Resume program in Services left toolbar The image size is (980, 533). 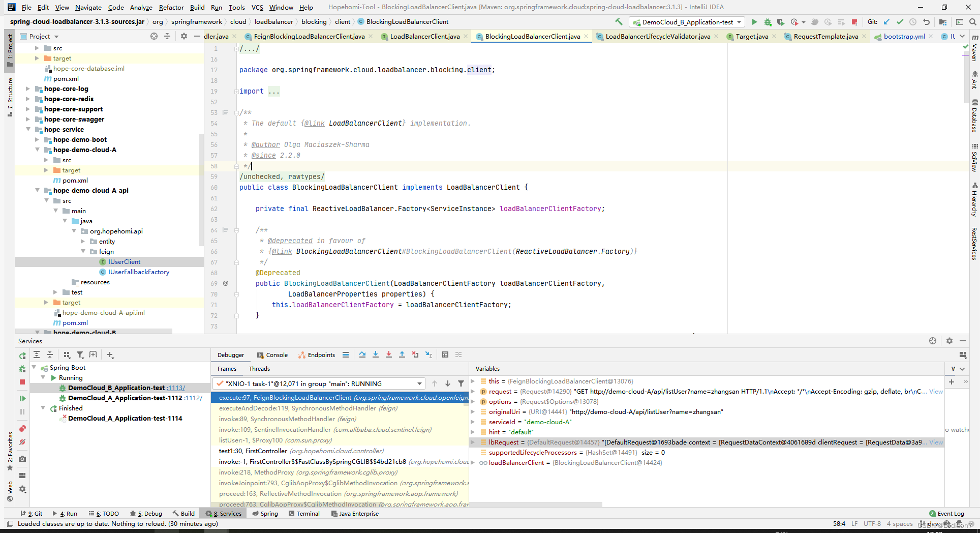(x=22, y=398)
